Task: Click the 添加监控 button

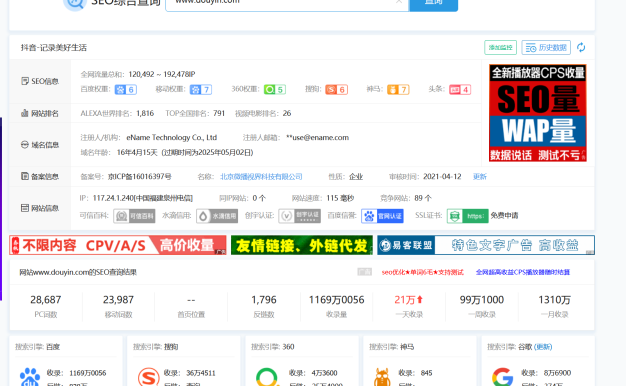Action: (x=500, y=48)
